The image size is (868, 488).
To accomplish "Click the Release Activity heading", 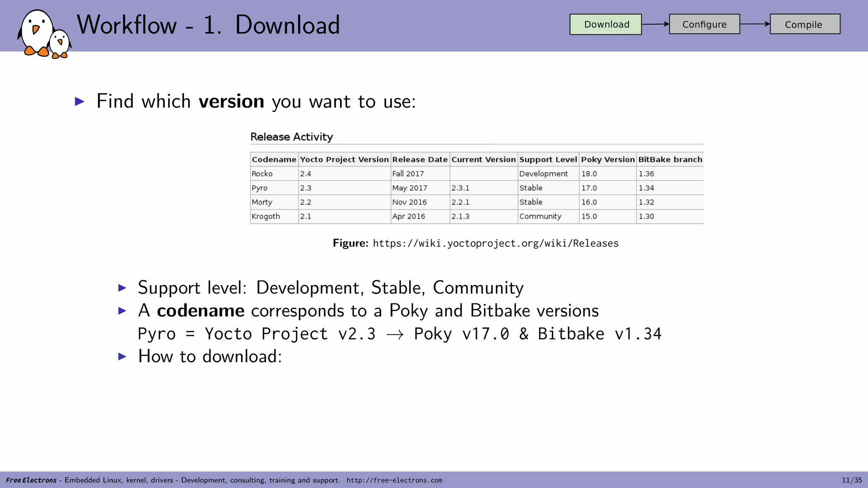I will 292,137.
